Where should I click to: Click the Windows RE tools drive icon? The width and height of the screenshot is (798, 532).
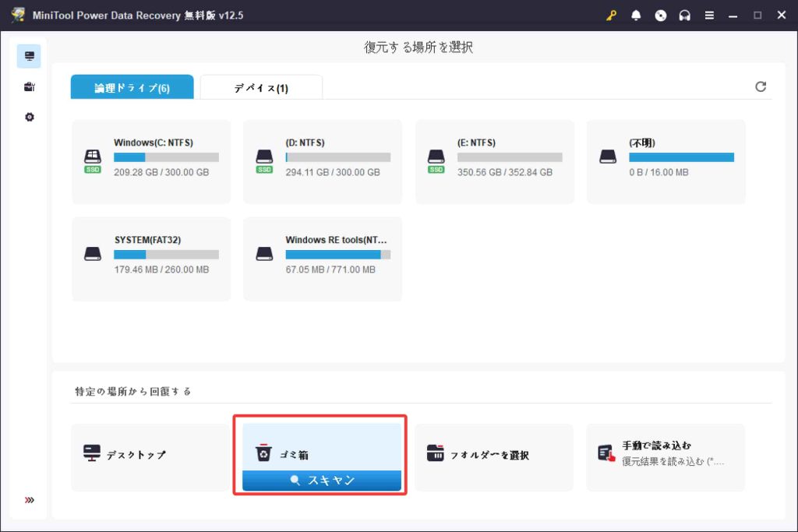[264, 254]
